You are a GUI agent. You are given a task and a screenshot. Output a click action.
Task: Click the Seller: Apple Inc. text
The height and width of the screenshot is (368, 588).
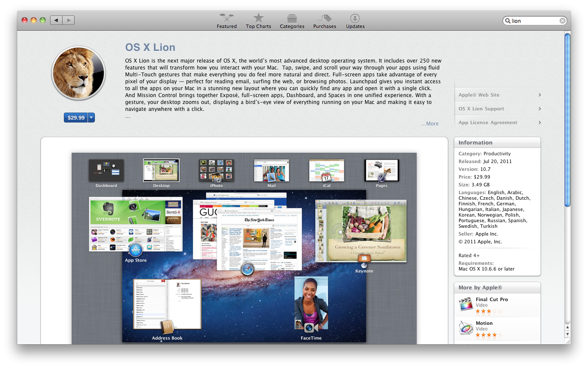pos(478,234)
